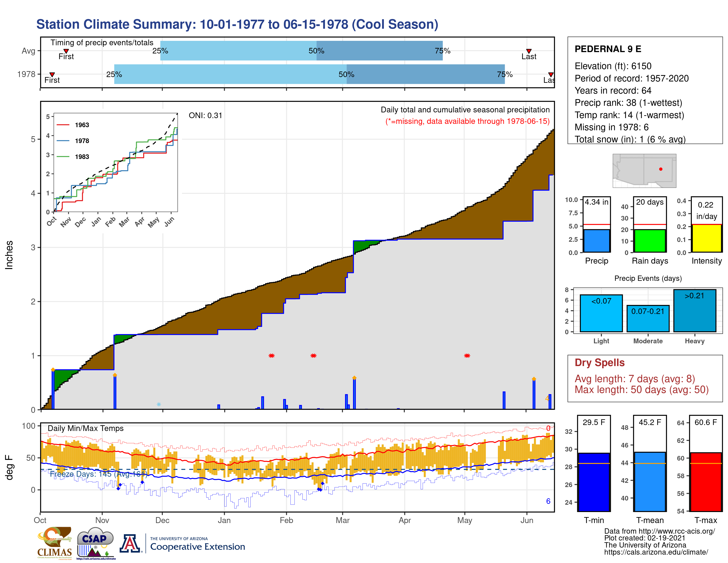The image size is (728, 563).
Task: Click the 1978 row 50%–75% darker blue segment
Action: [x=426, y=74]
